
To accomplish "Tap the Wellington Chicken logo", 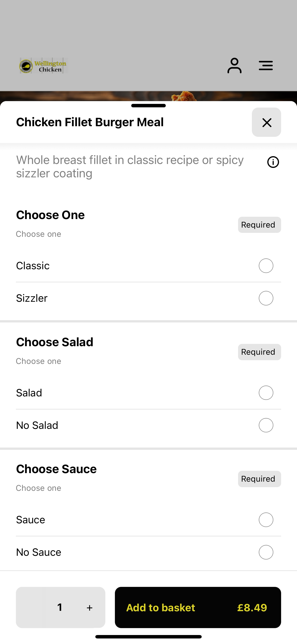I will click(x=43, y=66).
